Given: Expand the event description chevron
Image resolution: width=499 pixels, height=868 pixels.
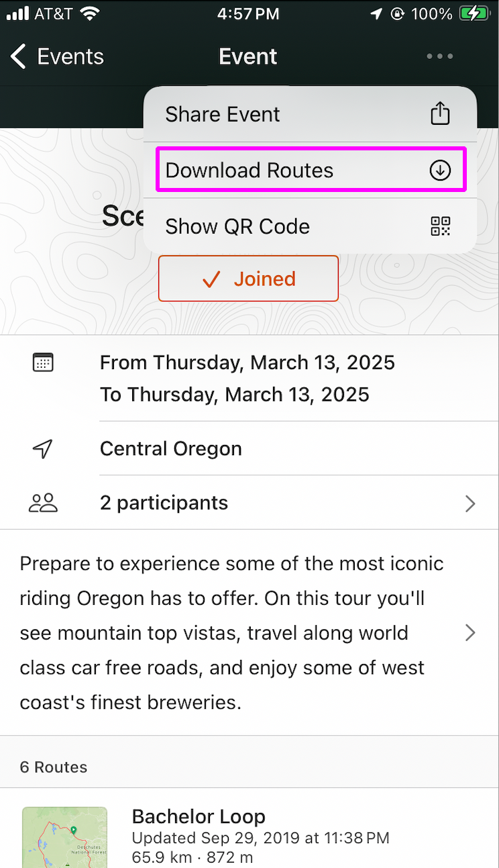Looking at the screenshot, I should pos(470,632).
